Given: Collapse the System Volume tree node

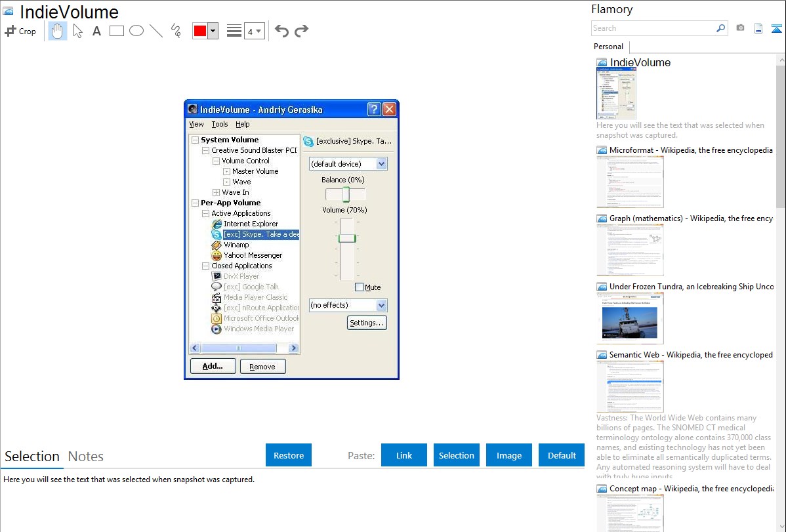Looking at the screenshot, I should 195,140.
